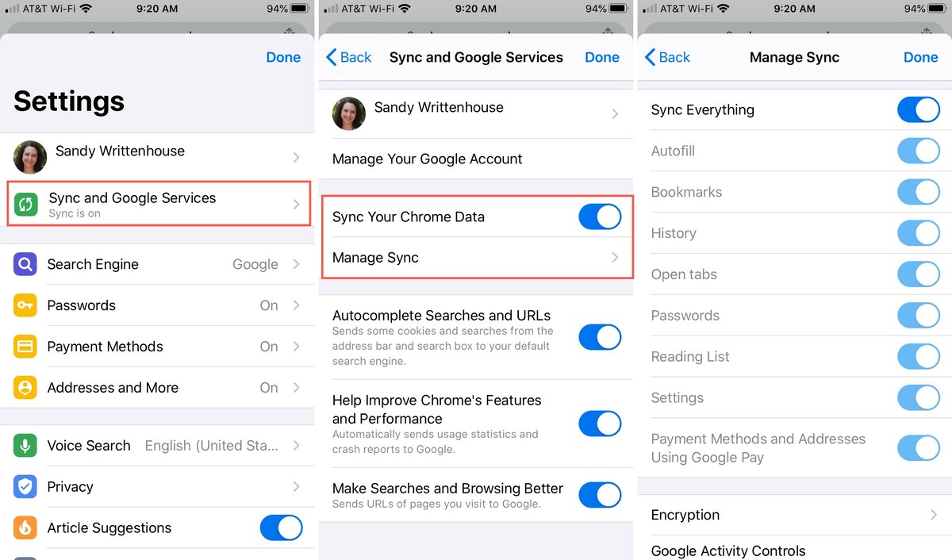Screen dimensions: 952x560
Task: Select Manage Your Google Account
Action: click(428, 159)
